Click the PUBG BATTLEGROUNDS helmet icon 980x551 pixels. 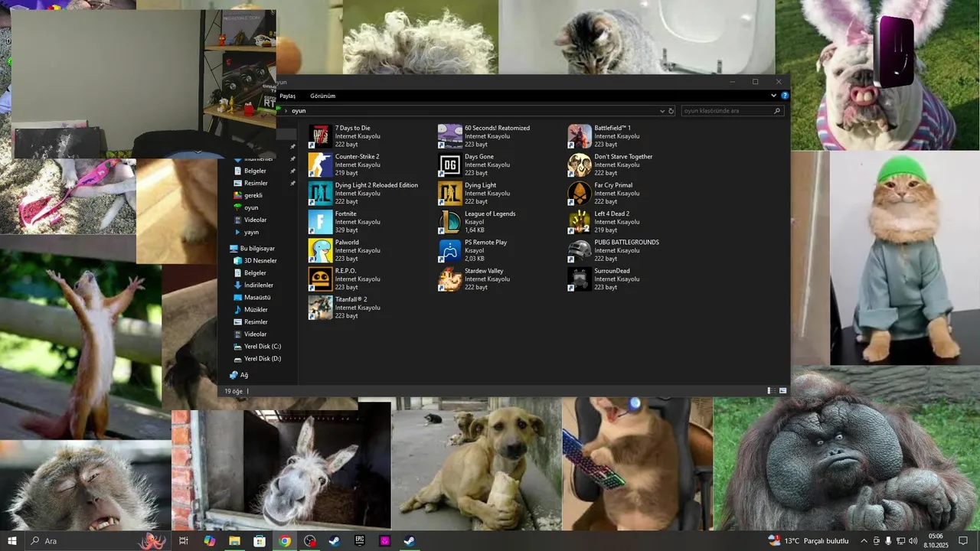pos(580,250)
